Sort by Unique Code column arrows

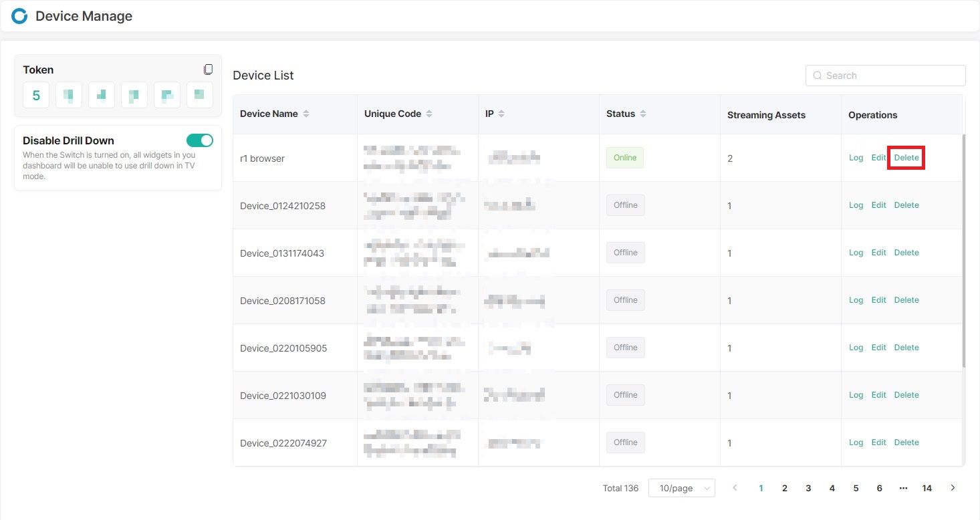pyautogui.click(x=429, y=114)
